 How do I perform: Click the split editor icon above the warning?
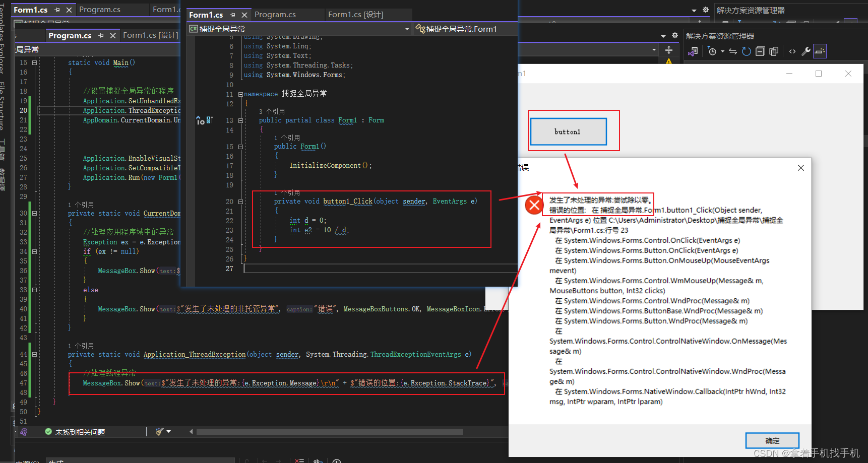coord(669,50)
